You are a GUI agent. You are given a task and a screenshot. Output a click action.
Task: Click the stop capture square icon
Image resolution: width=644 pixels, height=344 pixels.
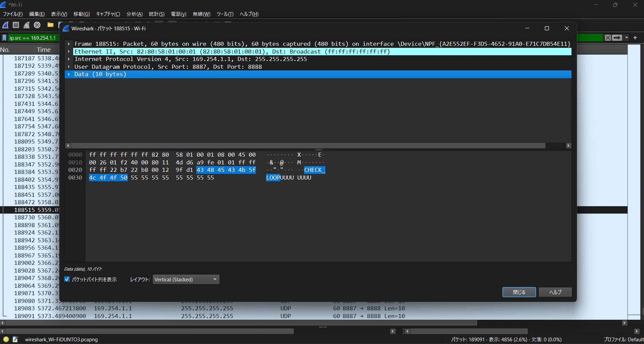click(16, 25)
